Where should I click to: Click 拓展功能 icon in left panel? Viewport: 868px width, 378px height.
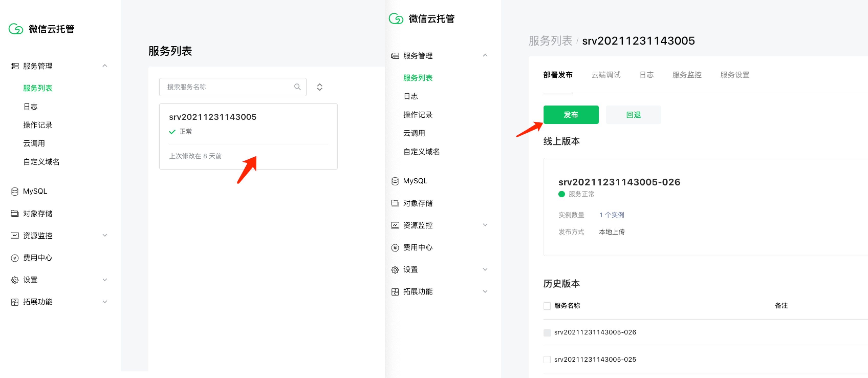click(x=15, y=302)
